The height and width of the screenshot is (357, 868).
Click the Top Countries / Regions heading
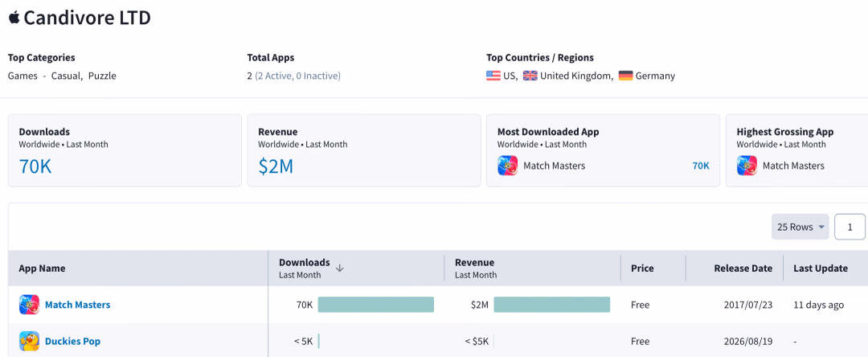pos(540,58)
